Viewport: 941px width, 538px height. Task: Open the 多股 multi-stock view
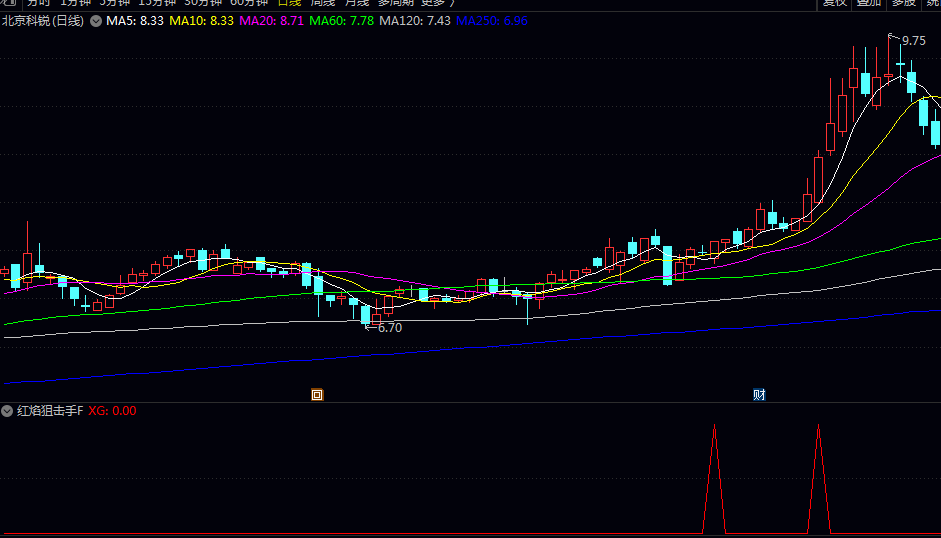904,3
